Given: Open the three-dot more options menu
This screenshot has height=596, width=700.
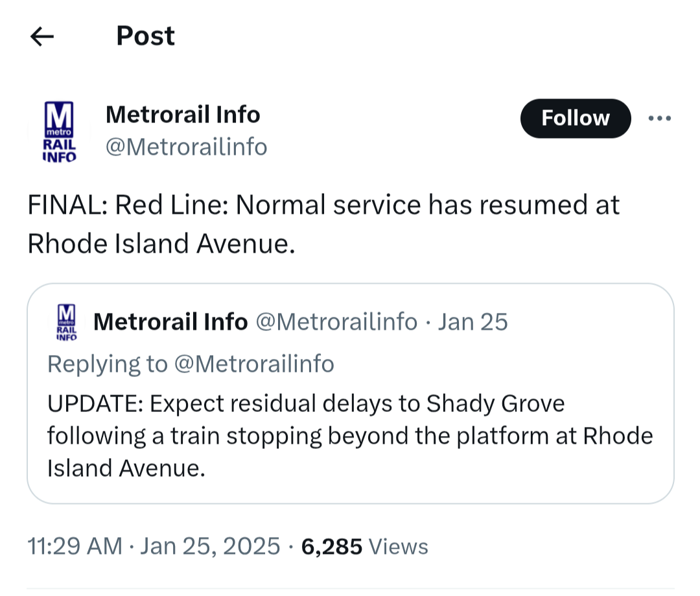Looking at the screenshot, I should 660,119.
